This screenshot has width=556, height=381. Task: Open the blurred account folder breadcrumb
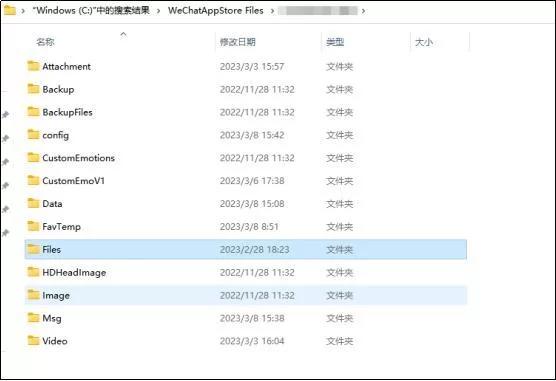coord(318,11)
